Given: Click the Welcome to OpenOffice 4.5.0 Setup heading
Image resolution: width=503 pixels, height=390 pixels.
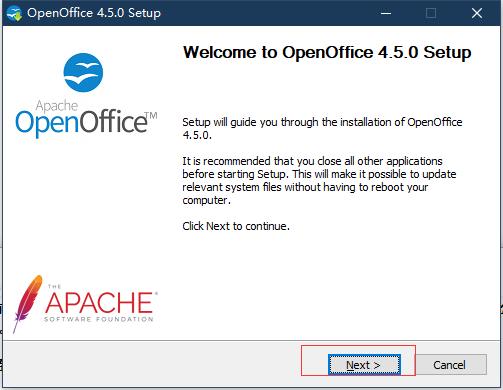Looking at the screenshot, I should click(327, 53).
